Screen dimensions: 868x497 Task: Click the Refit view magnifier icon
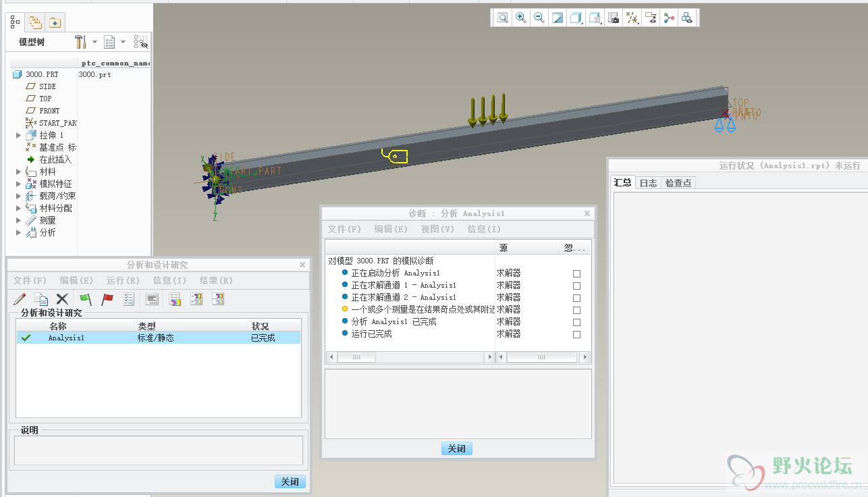point(503,18)
